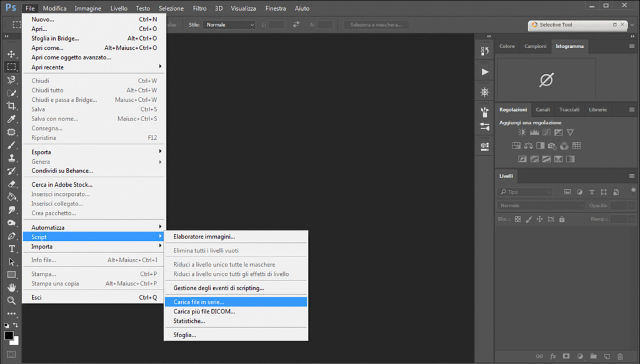Select the Rectangle shape tool
The width and height of the screenshot is (640, 364).
11,275
